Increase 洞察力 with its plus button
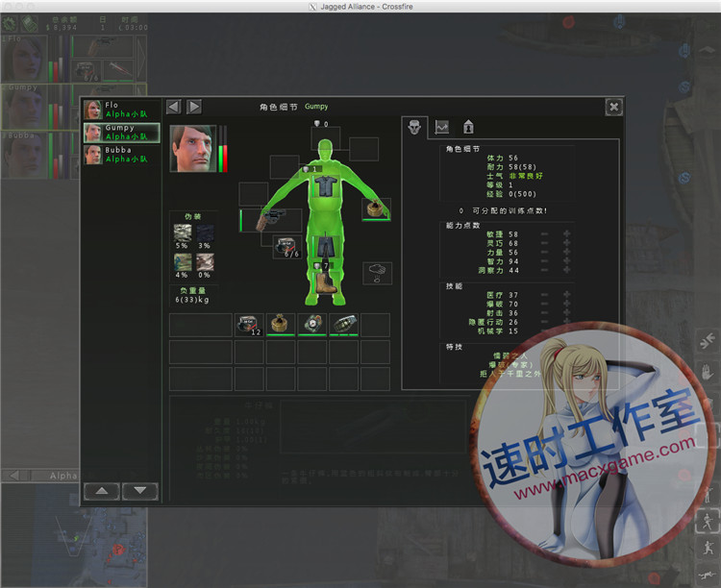 coord(567,270)
